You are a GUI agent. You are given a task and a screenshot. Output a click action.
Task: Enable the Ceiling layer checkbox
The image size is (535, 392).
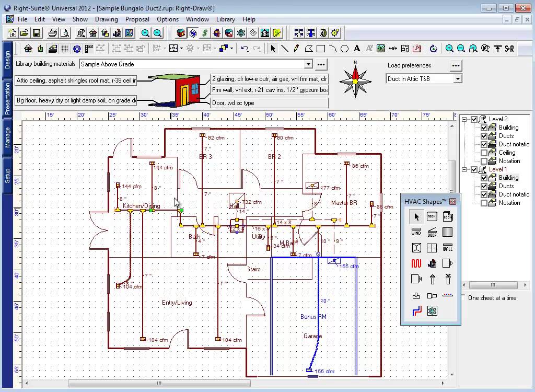coord(484,153)
